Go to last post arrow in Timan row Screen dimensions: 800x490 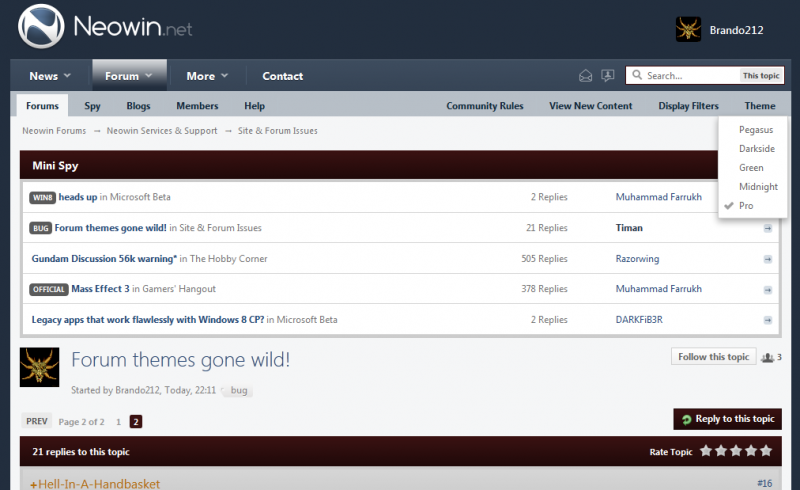pos(767,228)
